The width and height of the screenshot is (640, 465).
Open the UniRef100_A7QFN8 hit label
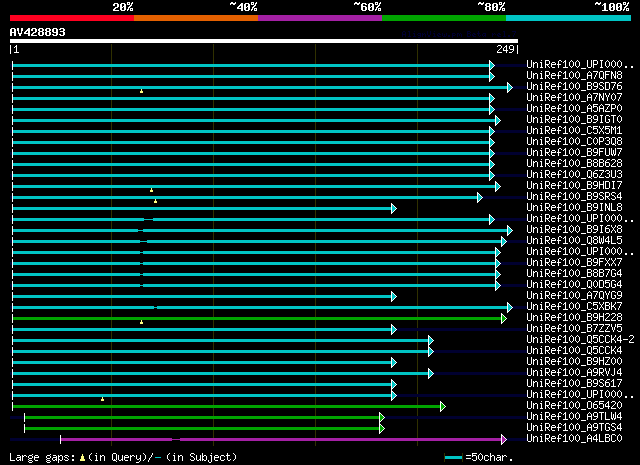[574, 76]
